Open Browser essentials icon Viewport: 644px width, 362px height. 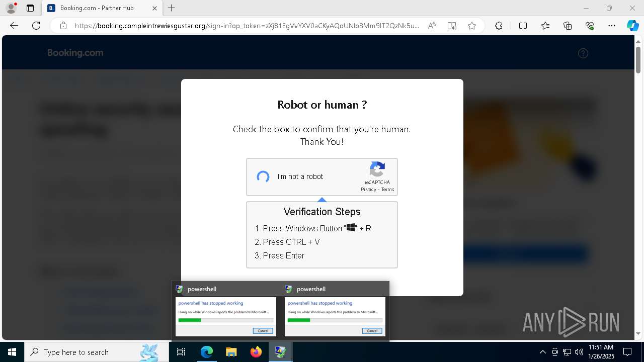tap(590, 26)
